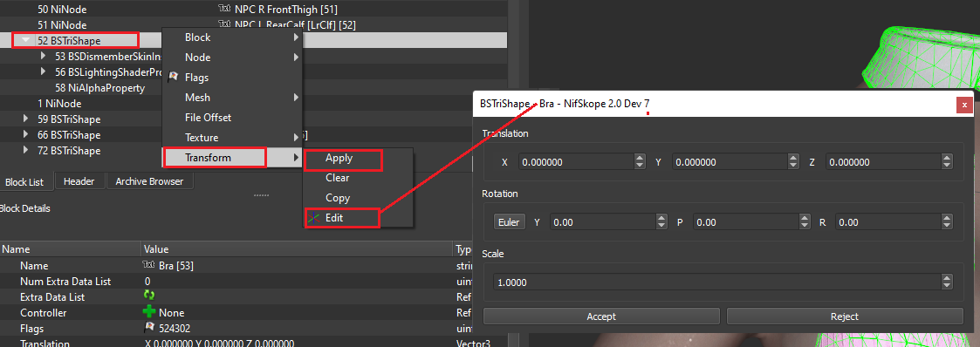The width and height of the screenshot is (980, 347).
Task: Click the Scale input field
Action: pos(717,282)
